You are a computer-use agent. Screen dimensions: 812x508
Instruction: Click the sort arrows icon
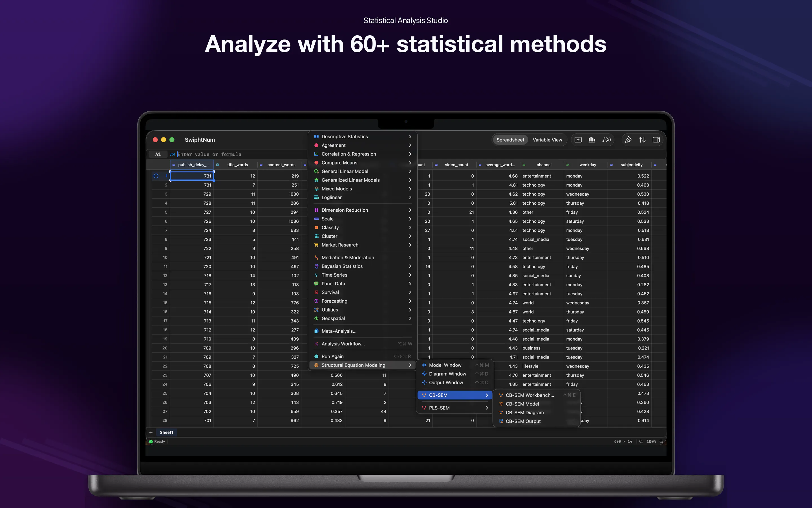point(642,140)
